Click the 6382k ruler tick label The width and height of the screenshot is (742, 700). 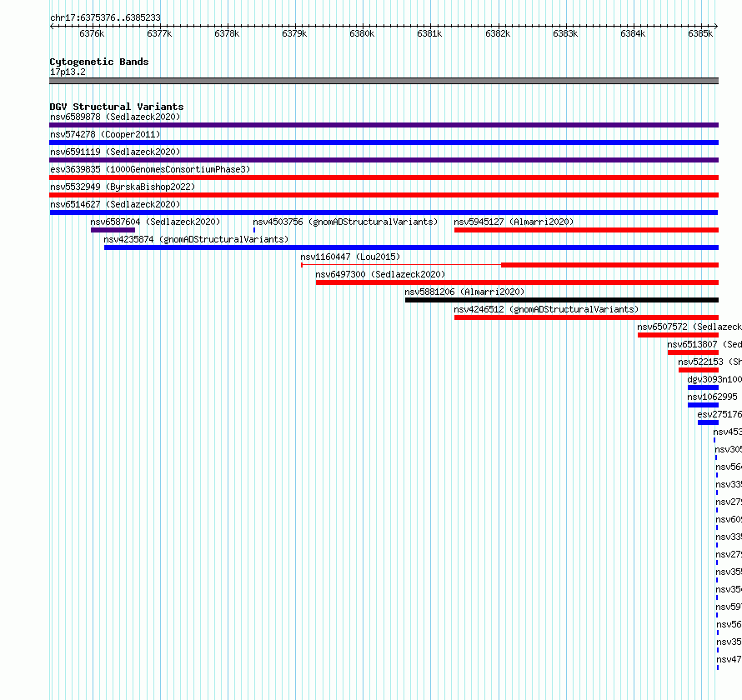click(x=498, y=33)
